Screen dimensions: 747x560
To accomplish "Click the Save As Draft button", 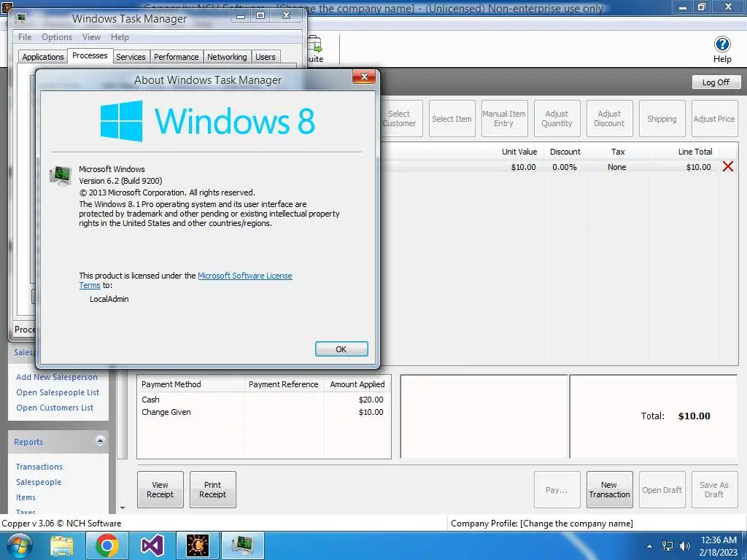I will point(714,489).
